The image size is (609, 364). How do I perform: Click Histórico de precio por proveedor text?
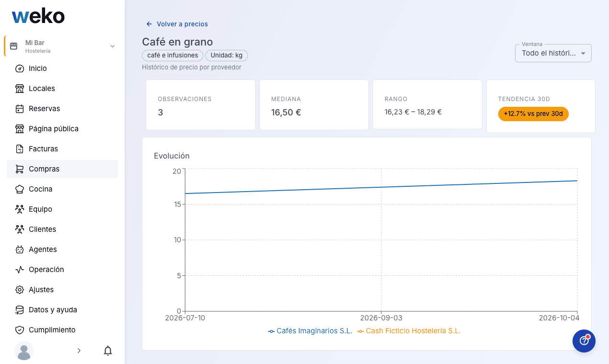(191, 68)
